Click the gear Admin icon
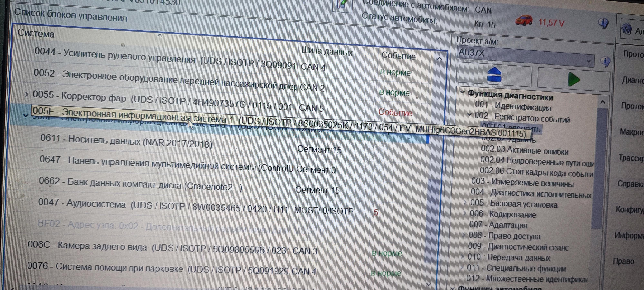 (626, 29)
